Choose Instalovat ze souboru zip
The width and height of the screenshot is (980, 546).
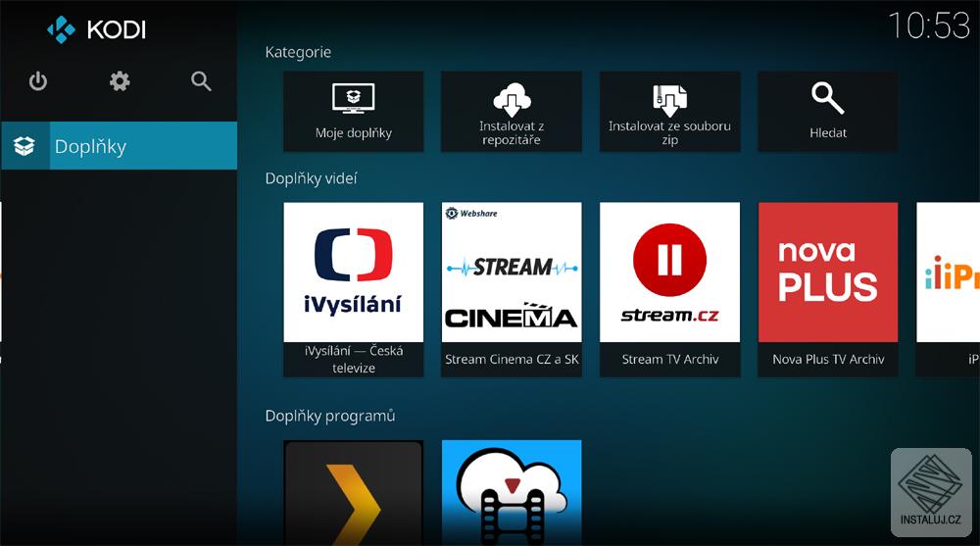669,112
